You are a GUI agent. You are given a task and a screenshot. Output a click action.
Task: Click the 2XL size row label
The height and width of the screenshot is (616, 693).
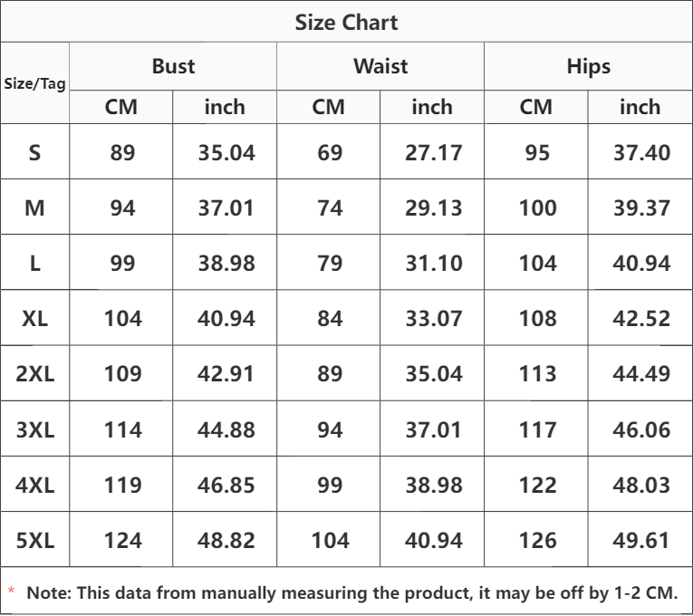pos(35,374)
